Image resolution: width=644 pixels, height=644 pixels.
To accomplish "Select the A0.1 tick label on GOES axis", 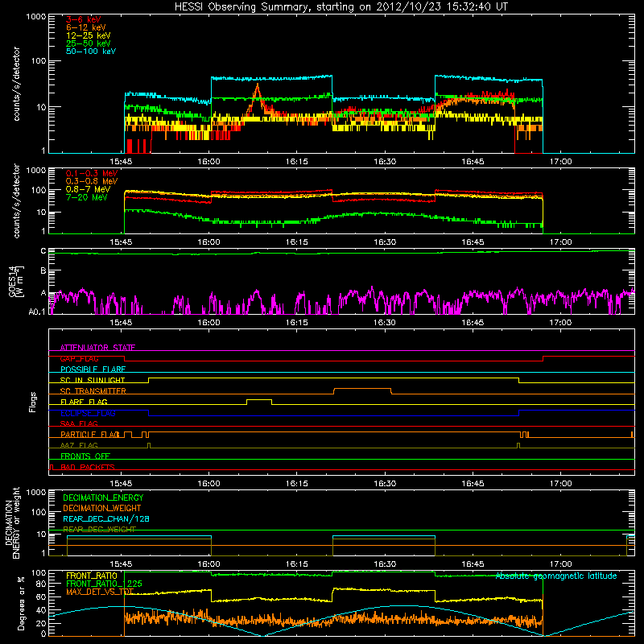I will click(37, 312).
